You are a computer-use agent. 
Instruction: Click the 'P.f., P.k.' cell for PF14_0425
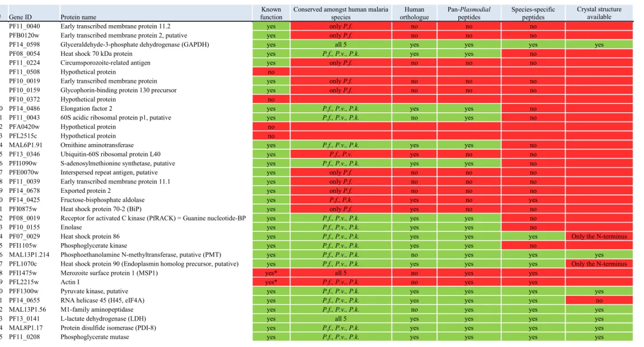[x=341, y=199]
